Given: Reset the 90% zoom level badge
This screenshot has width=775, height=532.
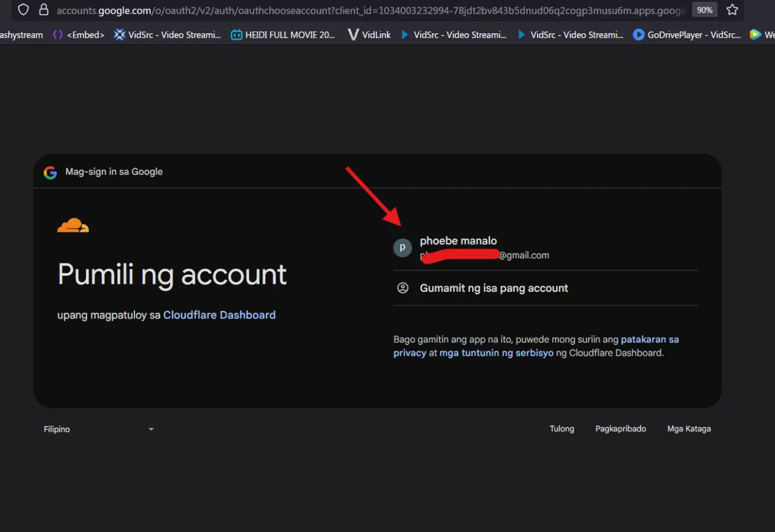Looking at the screenshot, I should pos(704,10).
